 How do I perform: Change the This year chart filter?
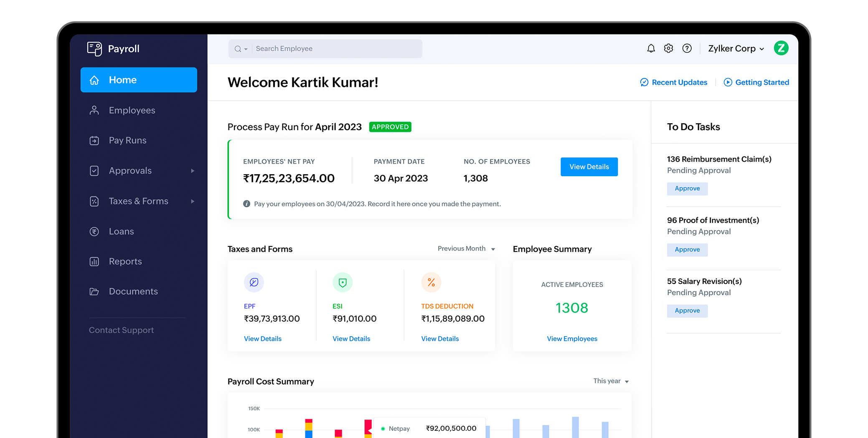click(610, 381)
